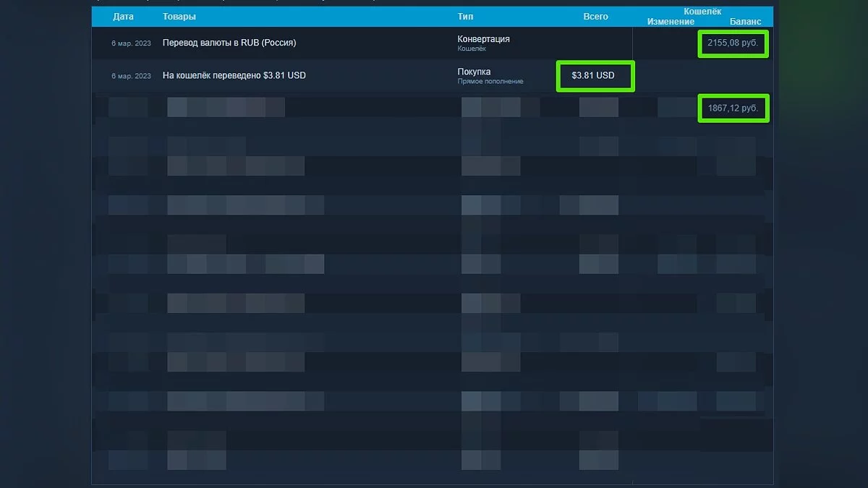The image size is (868, 488).
Task: Click the "Тип" column header
Action: [466, 17]
